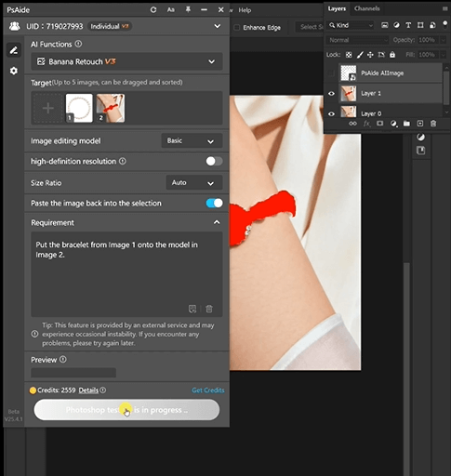Select the PsAide AIImage layer
The height and width of the screenshot is (476, 451).
391,73
